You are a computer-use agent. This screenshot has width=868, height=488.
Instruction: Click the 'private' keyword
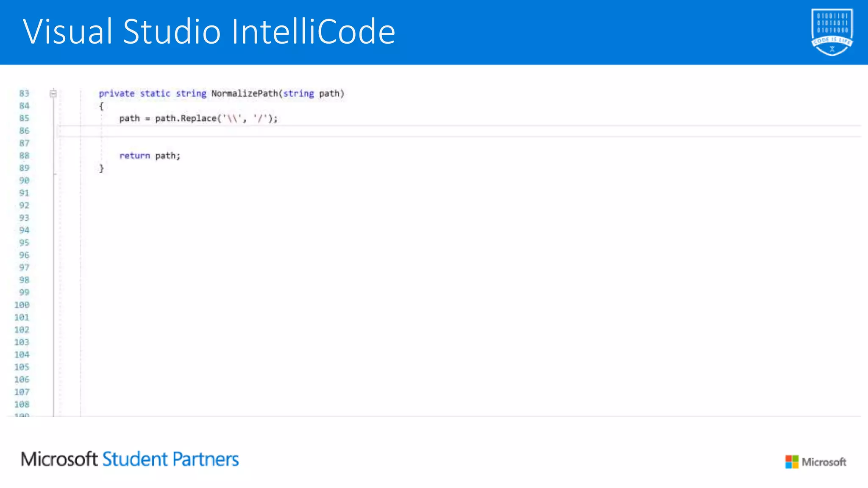tap(117, 94)
